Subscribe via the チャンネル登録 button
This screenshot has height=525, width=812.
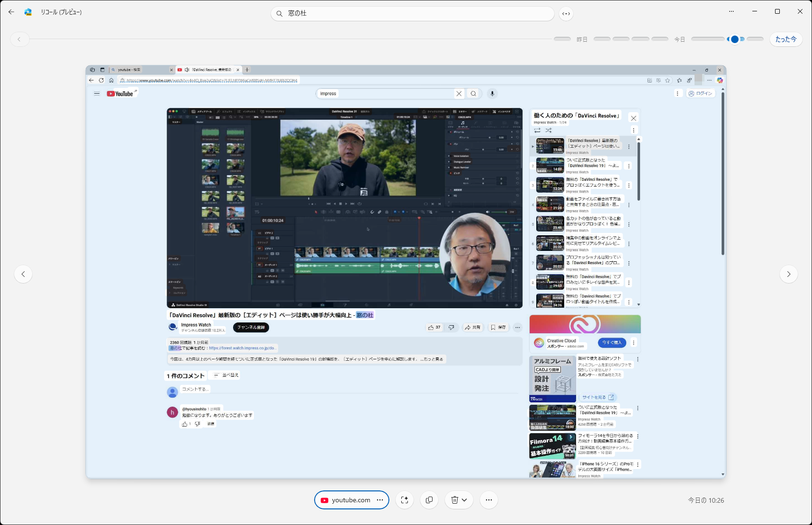click(251, 327)
